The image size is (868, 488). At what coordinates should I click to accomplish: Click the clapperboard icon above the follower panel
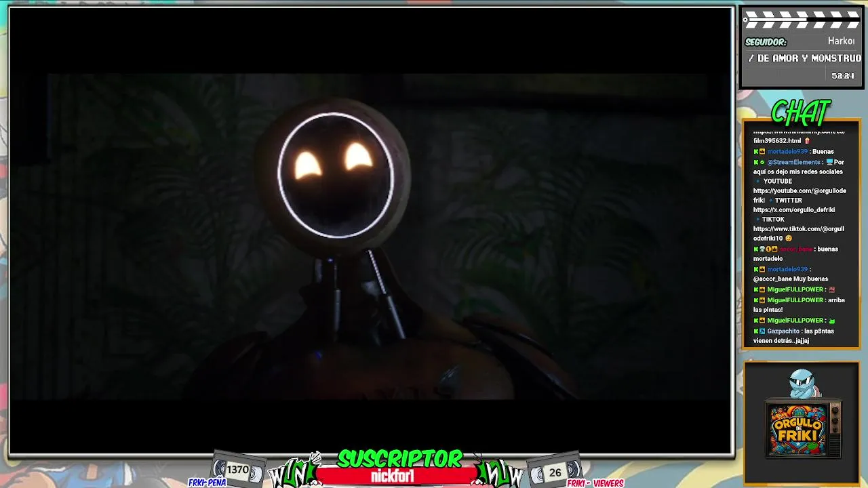point(802,19)
